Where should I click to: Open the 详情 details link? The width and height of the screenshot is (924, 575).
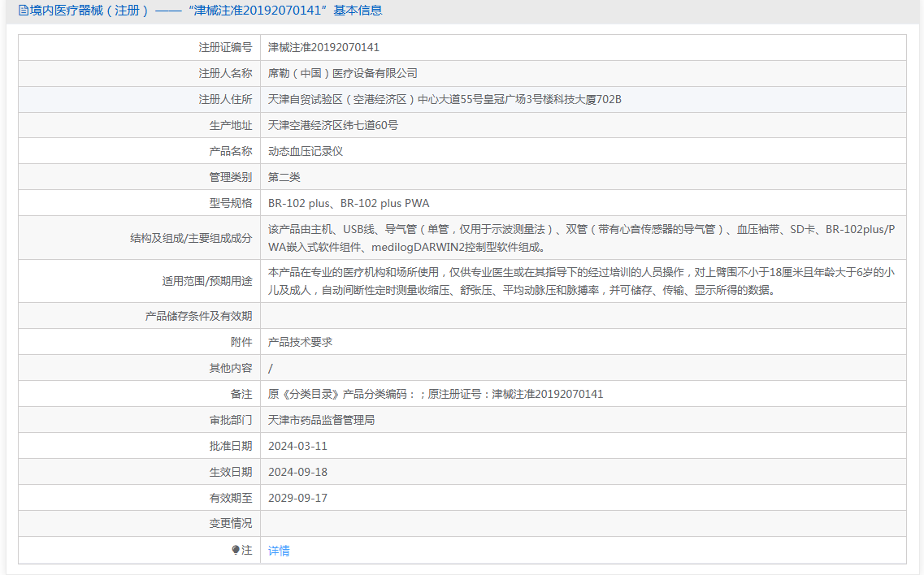pyautogui.click(x=279, y=551)
